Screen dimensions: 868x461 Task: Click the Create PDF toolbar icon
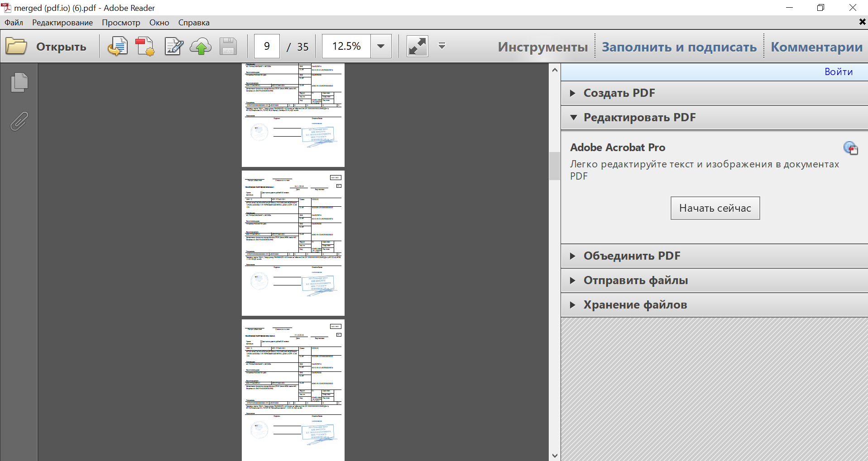click(x=145, y=46)
